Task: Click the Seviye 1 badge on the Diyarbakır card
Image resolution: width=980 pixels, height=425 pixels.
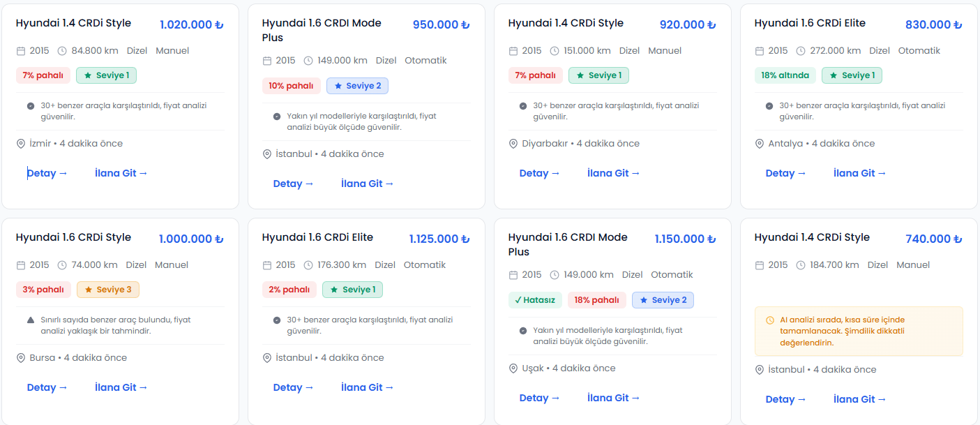Action: (x=598, y=75)
